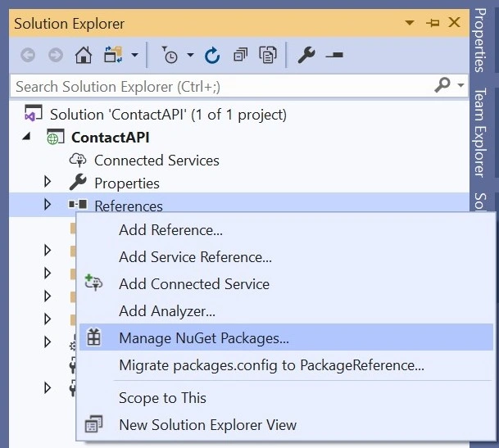Click the New Solution Explorer View icon
The height and width of the screenshot is (448, 499).
(x=93, y=424)
